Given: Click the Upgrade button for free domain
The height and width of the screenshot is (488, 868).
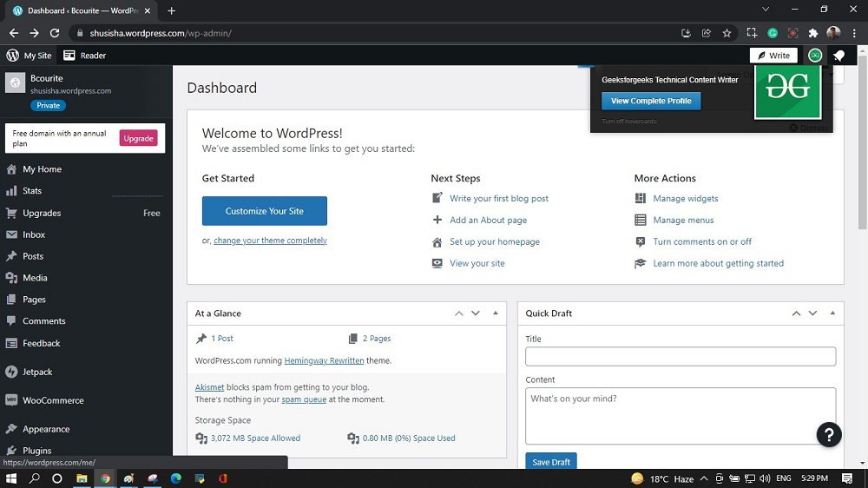Looking at the screenshot, I should pos(138,138).
